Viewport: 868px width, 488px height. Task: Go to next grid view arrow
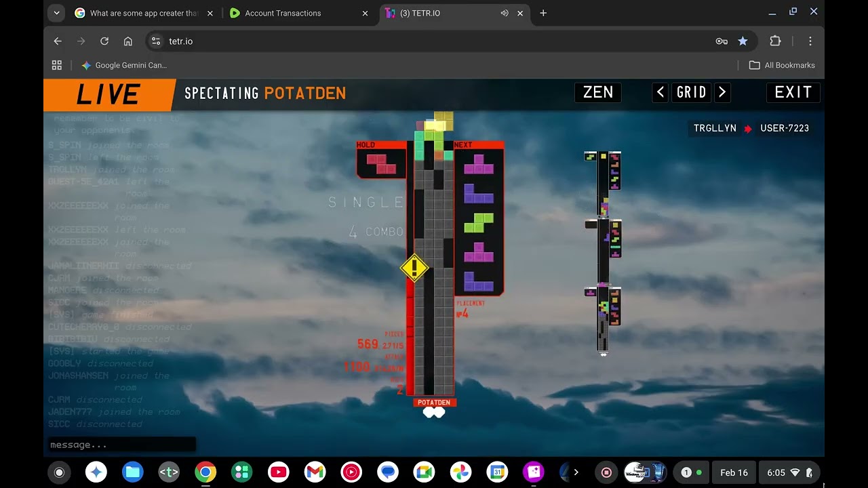click(723, 92)
